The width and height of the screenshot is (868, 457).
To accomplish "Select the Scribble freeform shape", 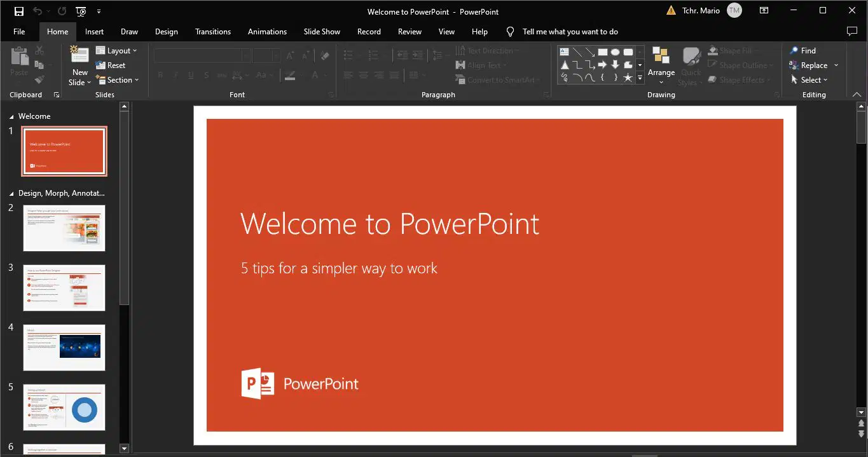I will tap(565, 78).
